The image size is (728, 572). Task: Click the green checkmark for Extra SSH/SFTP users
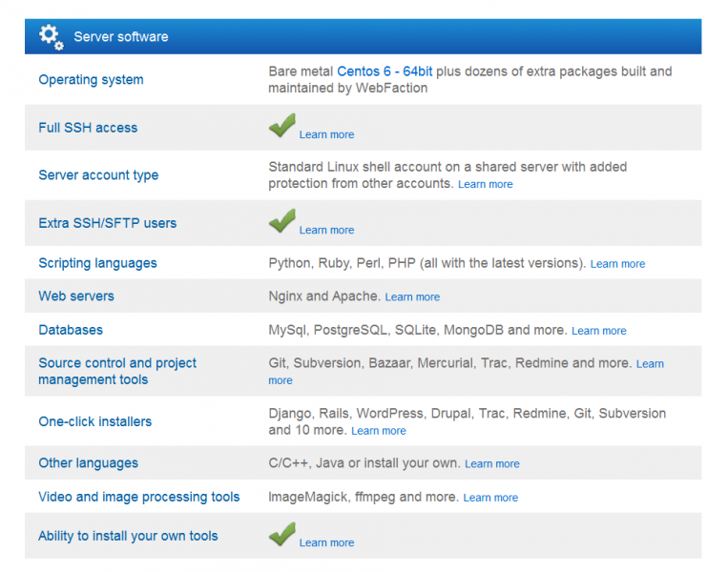pos(281,221)
